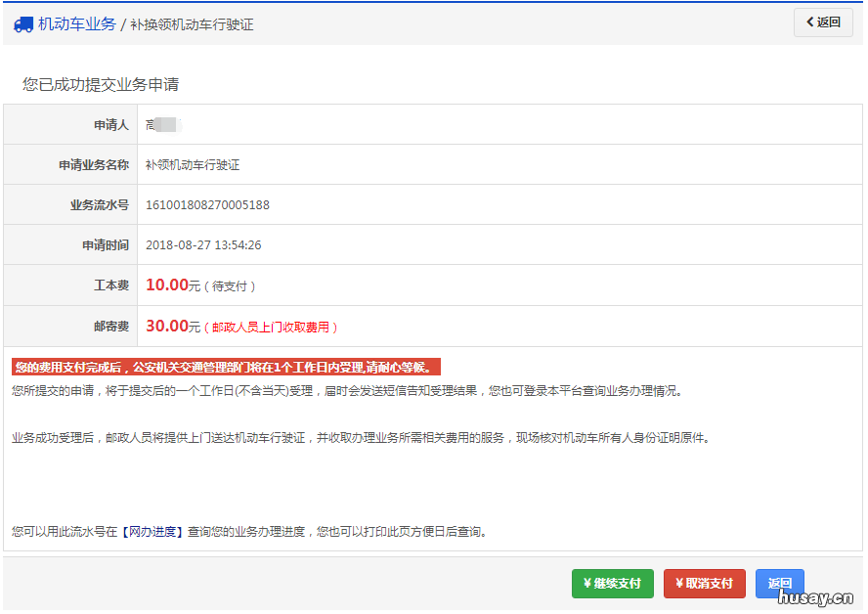
Task: Click the left chevron icon in top 返回 button
Action: pyautogui.click(x=809, y=22)
